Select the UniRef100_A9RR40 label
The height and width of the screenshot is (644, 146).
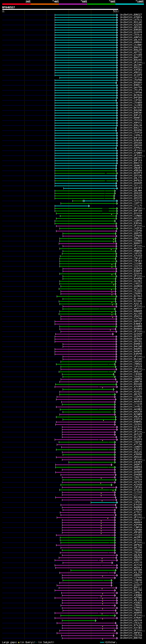point(131,42)
